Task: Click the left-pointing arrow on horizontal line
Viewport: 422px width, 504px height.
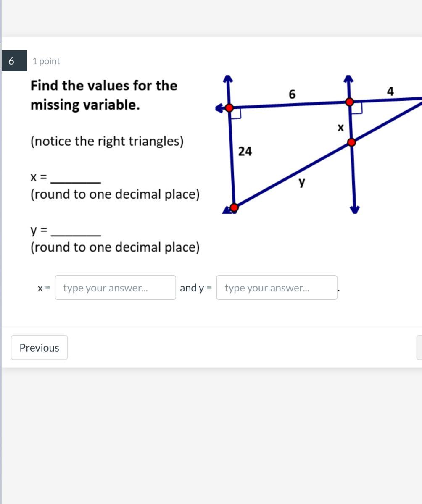Action: click(x=219, y=109)
